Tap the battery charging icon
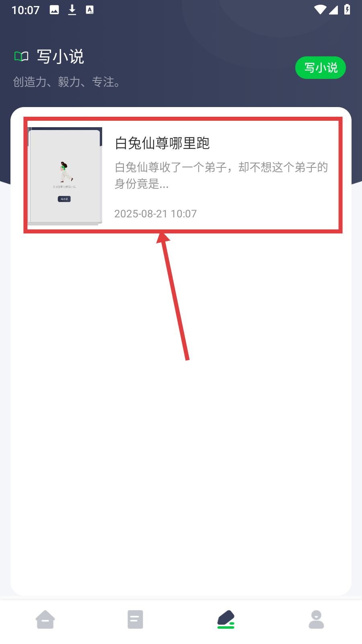This screenshot has height=644, width=362. click(347, 9)
